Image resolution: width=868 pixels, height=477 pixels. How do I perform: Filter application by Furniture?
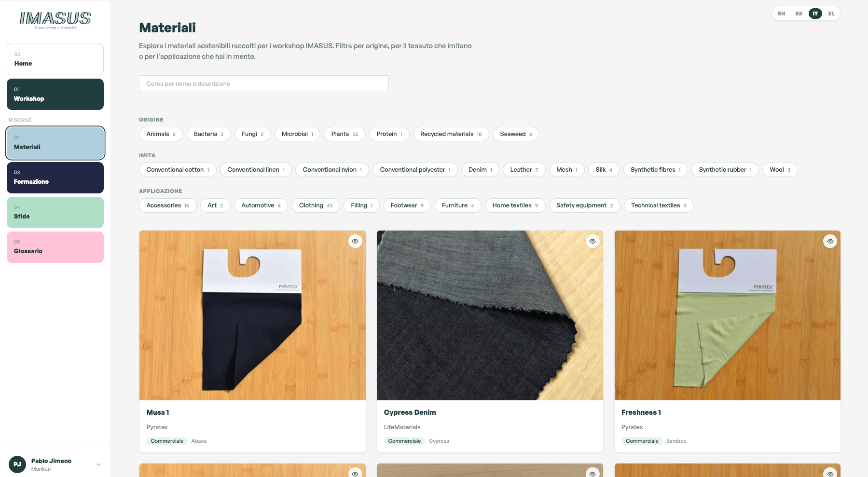coord(458,205)
